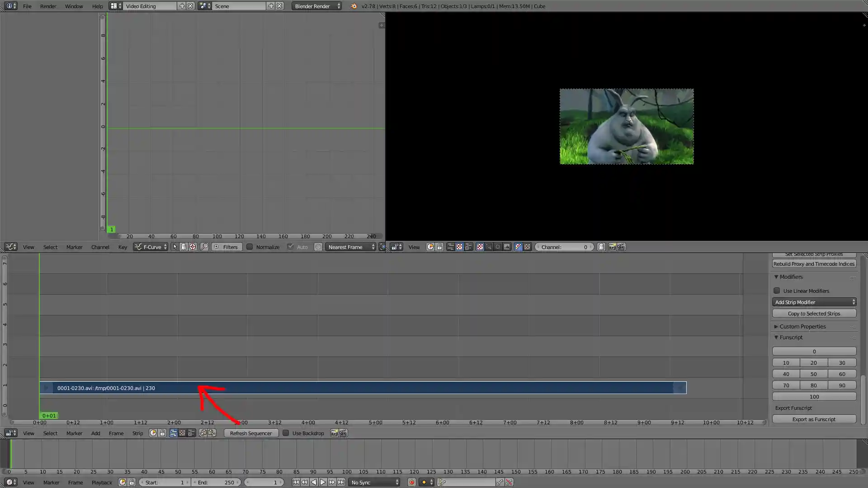Click the Blender logo icon in header

[354, 6]
